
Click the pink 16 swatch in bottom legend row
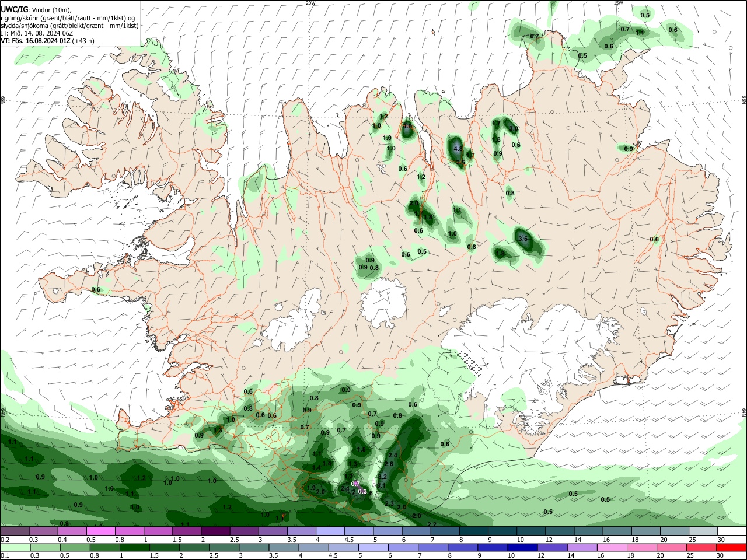[x=611, y=548]
